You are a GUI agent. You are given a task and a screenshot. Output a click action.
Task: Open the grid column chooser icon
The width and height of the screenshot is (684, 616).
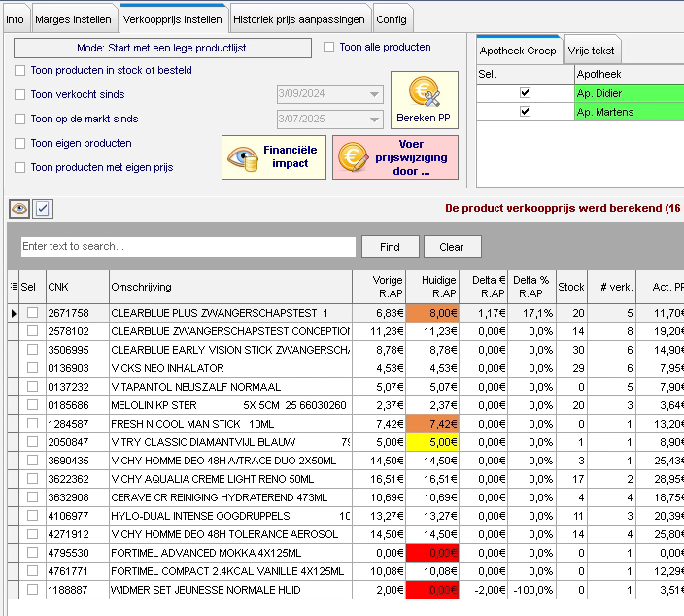point(14,287)
